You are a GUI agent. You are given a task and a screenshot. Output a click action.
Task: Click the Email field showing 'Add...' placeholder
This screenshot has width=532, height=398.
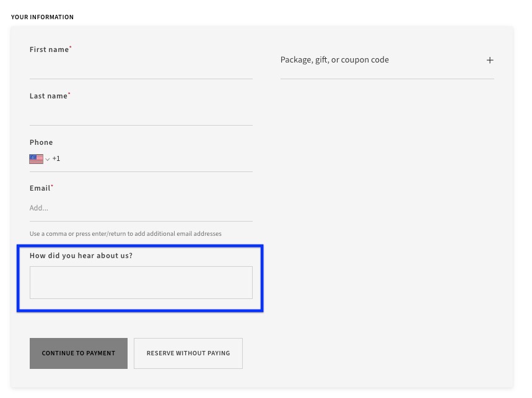(141, 207)
